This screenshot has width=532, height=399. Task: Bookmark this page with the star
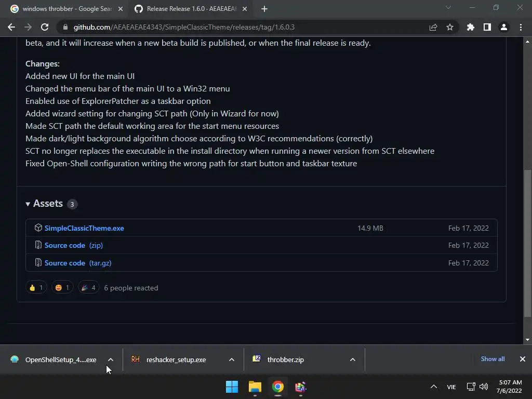pos(450,27)
